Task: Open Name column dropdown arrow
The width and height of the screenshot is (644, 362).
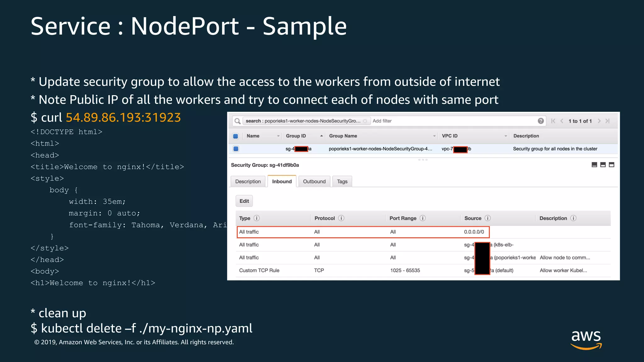Action: [278, 136]
